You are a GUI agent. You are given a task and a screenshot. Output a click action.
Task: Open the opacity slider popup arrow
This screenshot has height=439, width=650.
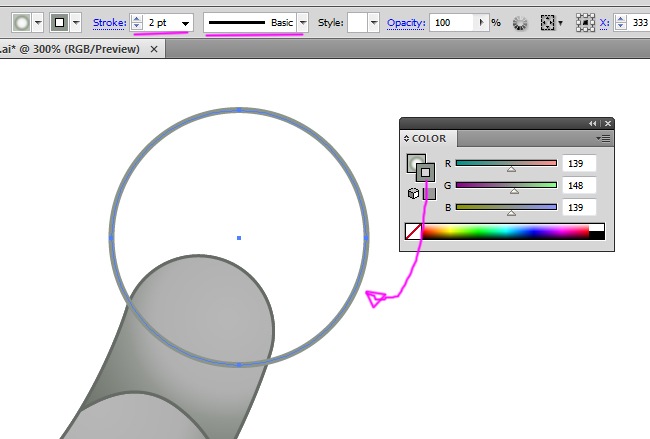coord(481,22)
